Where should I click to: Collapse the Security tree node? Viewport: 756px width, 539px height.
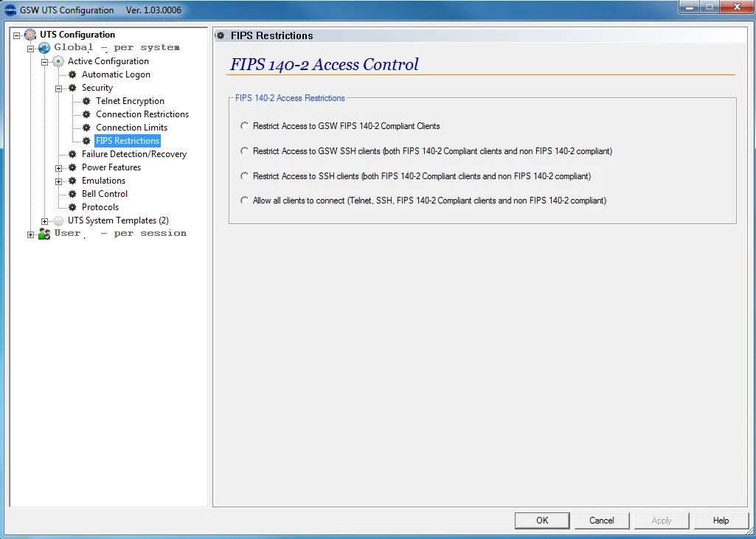(x=59, y=88)
